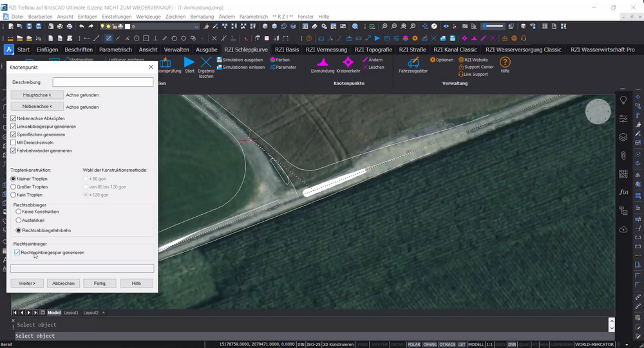Select the Kein Tropfen option
The height and width of the screenshot is (348, 644).
13,195
